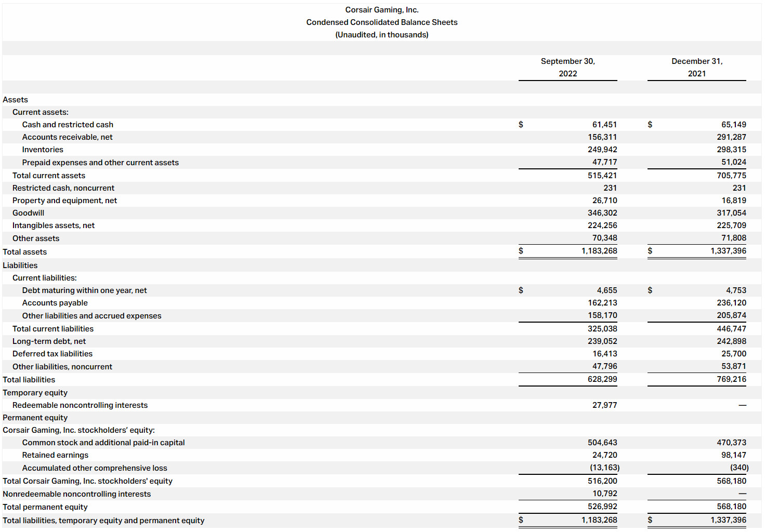Click other assets value 71,808
The width and height of the screenshot is (766, 532).
[734, 238]
